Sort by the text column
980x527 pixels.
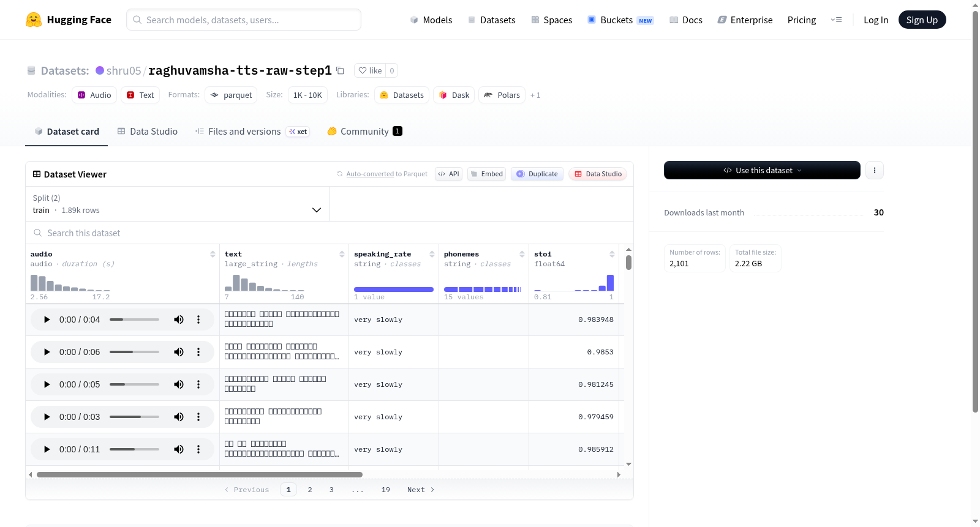coord(342,254)
